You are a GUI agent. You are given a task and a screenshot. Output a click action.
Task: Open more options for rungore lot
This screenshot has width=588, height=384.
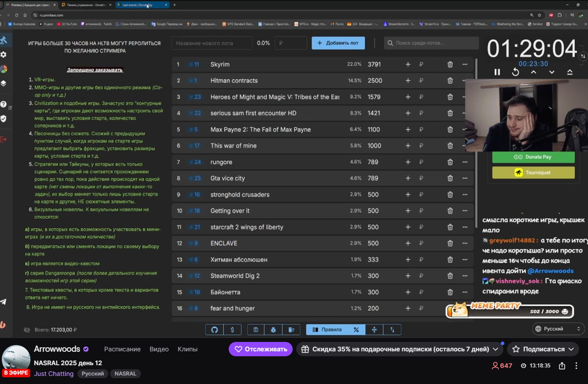tap(465, 162)
